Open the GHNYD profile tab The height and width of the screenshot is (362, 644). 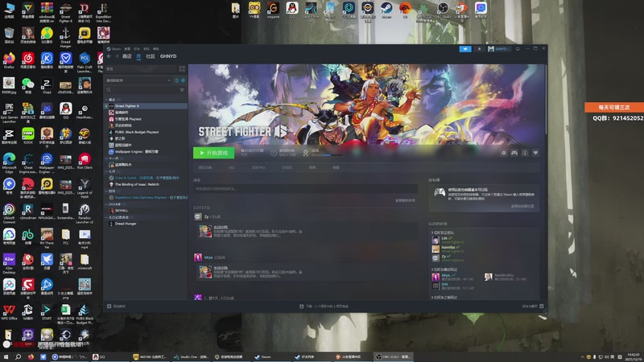[x=168, y=56]
